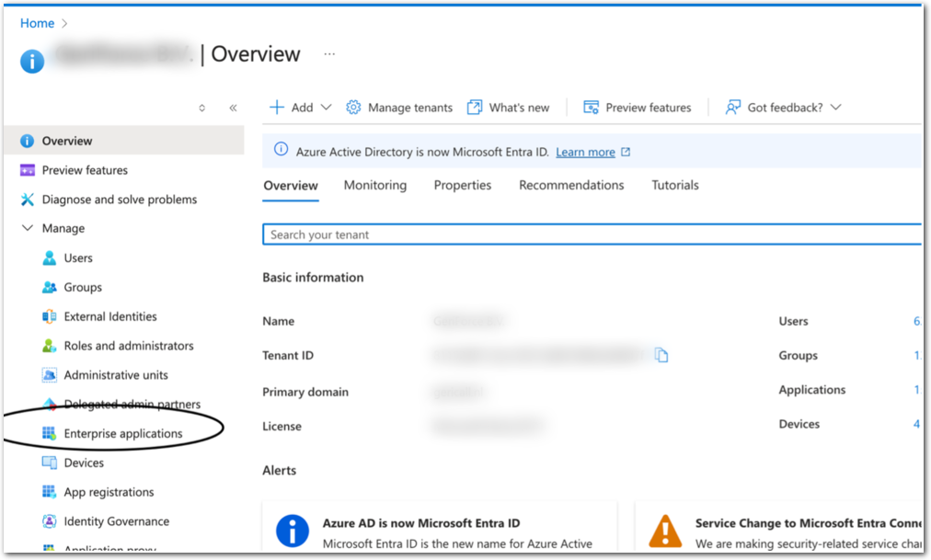This screenshot has height=560, width=931.
Task: Click Roles and administrators icon
Action: tap(50, 347)
